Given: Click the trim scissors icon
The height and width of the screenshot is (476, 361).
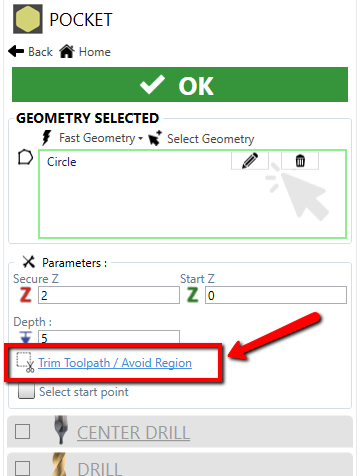Looking at the screenshot, I should click(25, 362).
